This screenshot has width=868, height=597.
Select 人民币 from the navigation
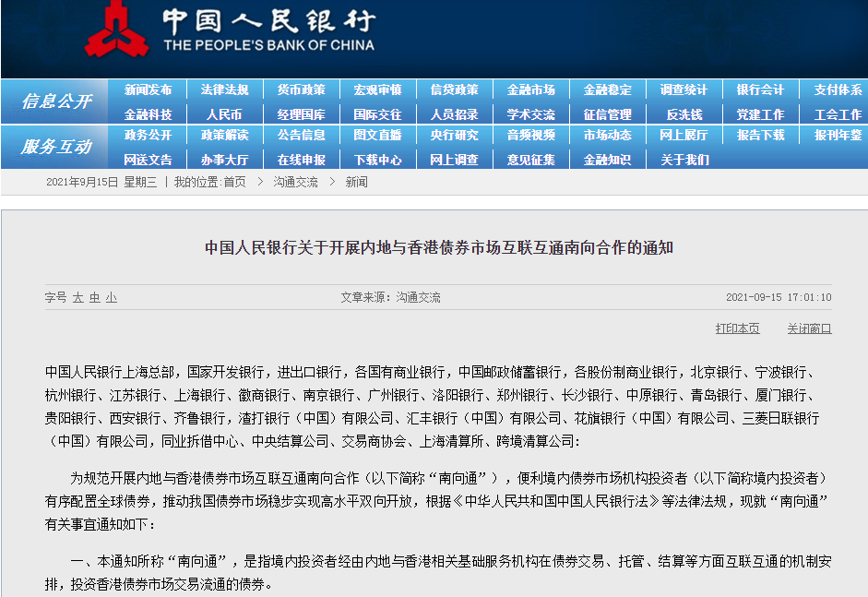227,113
